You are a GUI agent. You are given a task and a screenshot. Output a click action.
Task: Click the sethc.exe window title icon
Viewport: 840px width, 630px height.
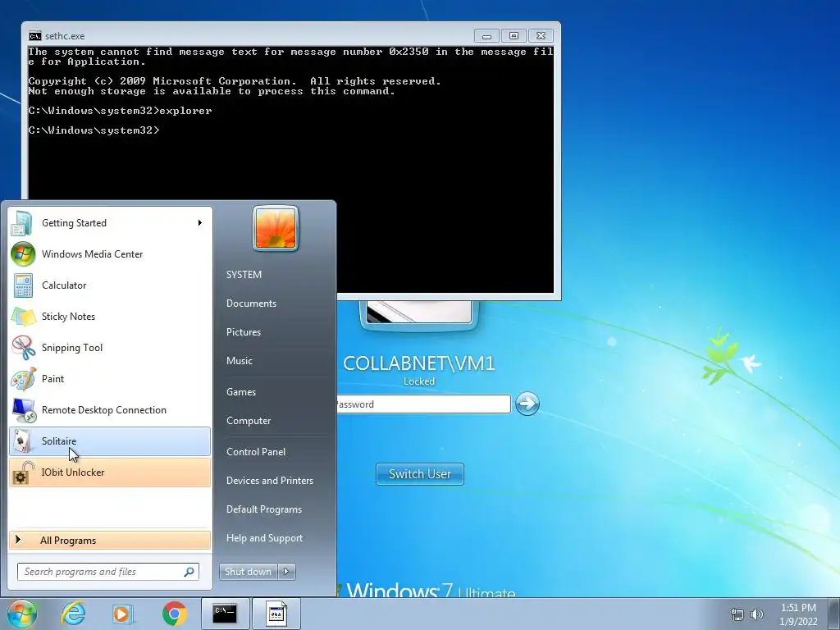[34, 36]
